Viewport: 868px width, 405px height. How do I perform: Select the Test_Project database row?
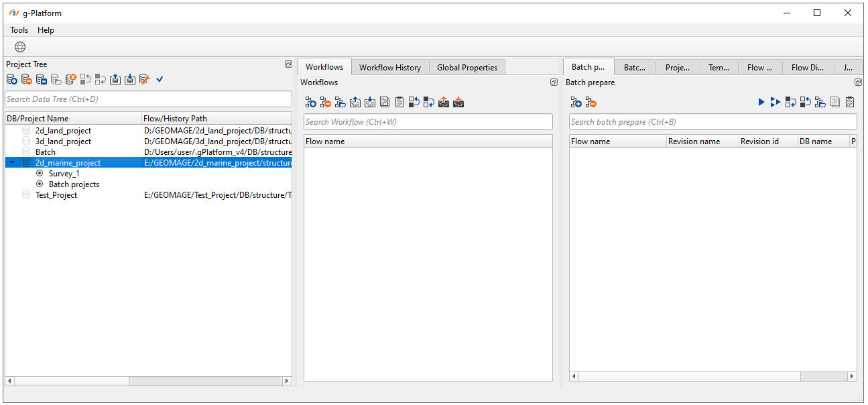[56, 195]
